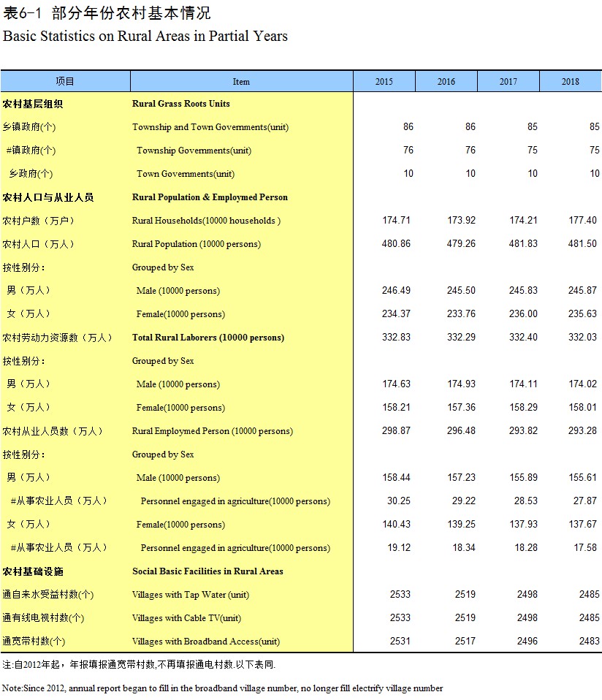Select the value 245.50
The height and width of the screenshot is (700, 602).
coord(462,290)
